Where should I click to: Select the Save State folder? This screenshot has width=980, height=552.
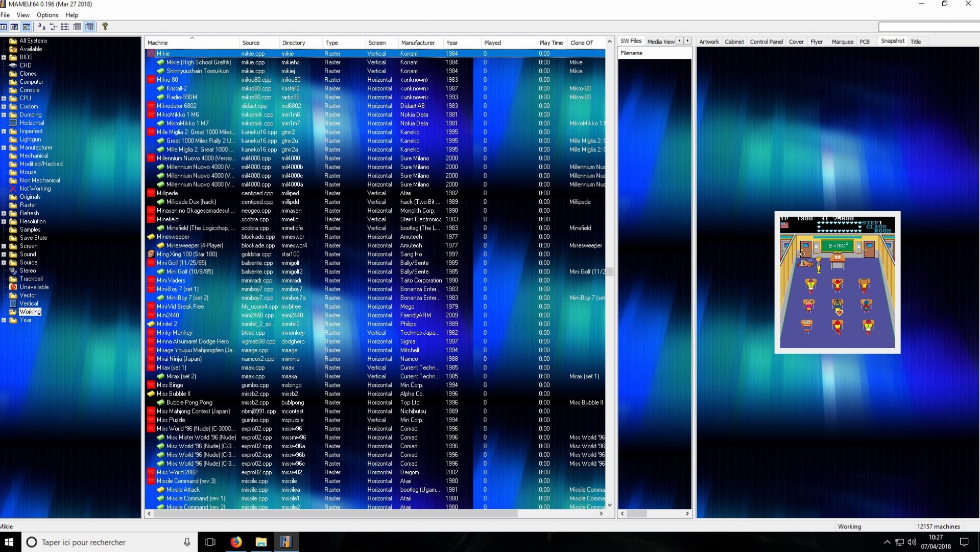click(33, 238)
